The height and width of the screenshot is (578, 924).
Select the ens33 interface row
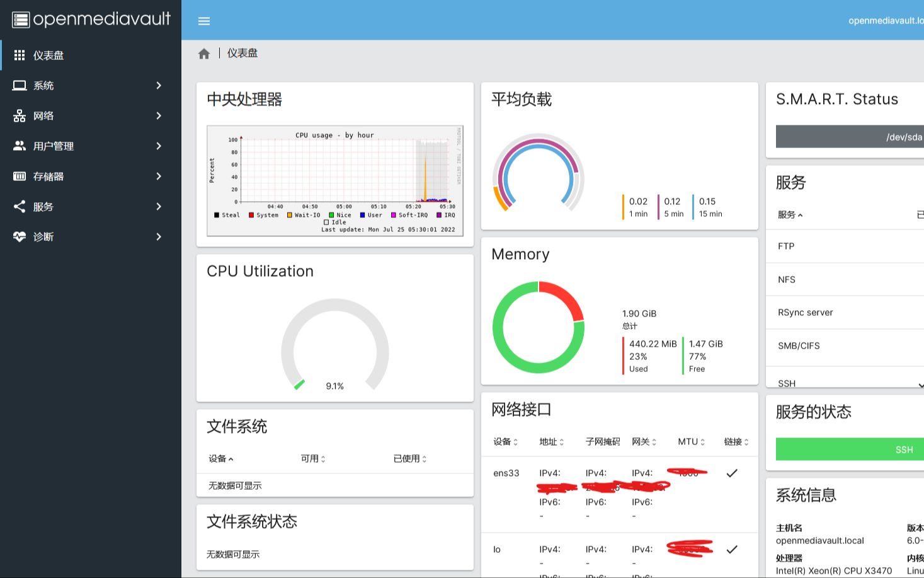point(620,495)
